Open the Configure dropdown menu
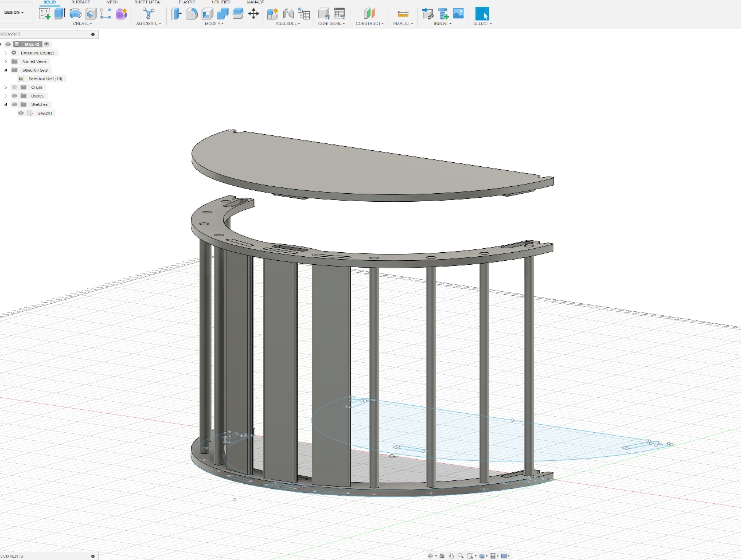 (331, 24)
